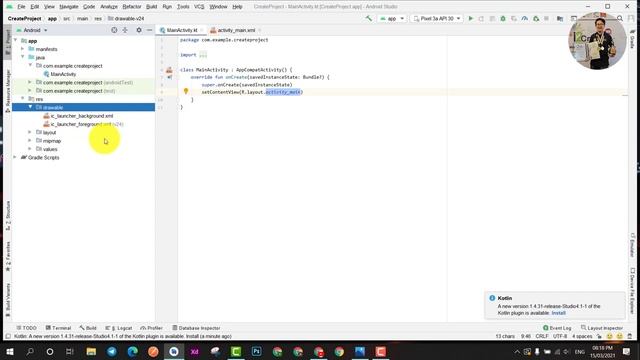Open the Event Log
The width and height of the screenshot is (640, 360).
pos(557,328)
